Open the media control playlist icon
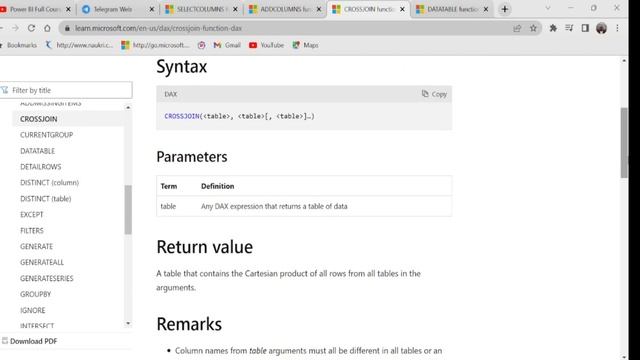Image resolution: width=640 pixels, height=360 pixels. point(569,28)
